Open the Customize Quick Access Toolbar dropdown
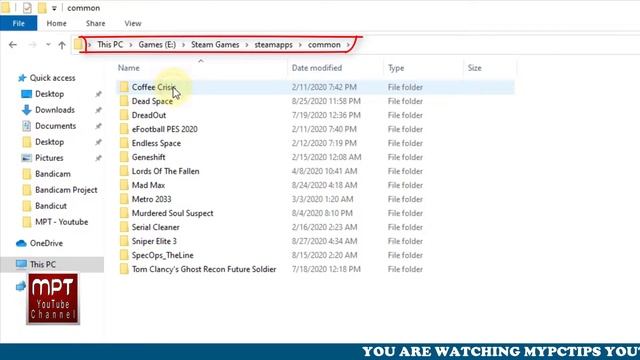 54,8
